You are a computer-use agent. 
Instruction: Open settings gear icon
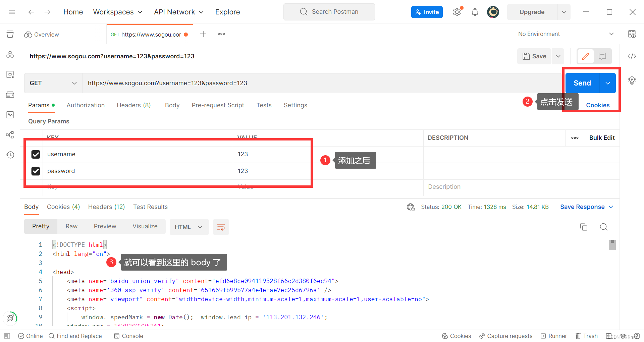(457, 12)
